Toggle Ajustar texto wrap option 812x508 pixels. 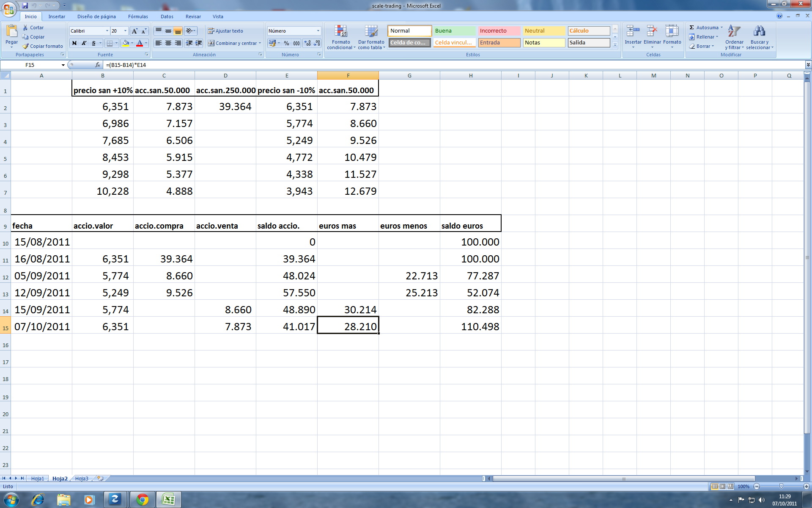click(x=225, y=31)
